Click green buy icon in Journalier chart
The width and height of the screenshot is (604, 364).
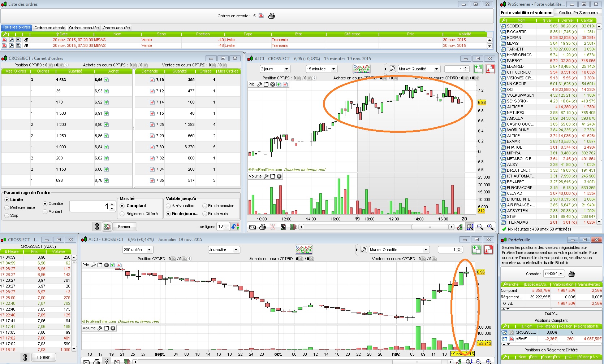point(476,250)
